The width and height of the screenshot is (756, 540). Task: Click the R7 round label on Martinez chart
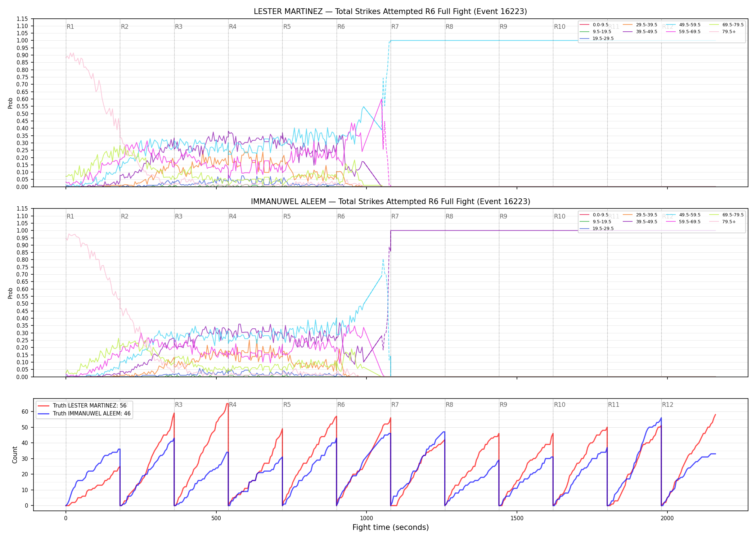tap(395, 27)
